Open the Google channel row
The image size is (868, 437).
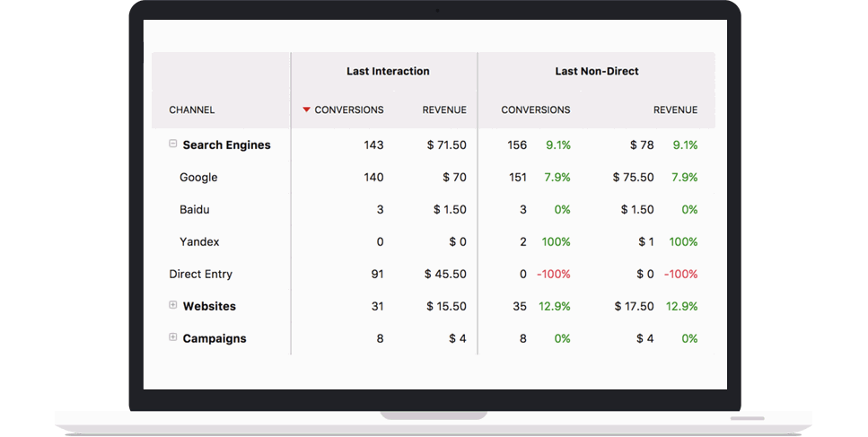point(198,177)
